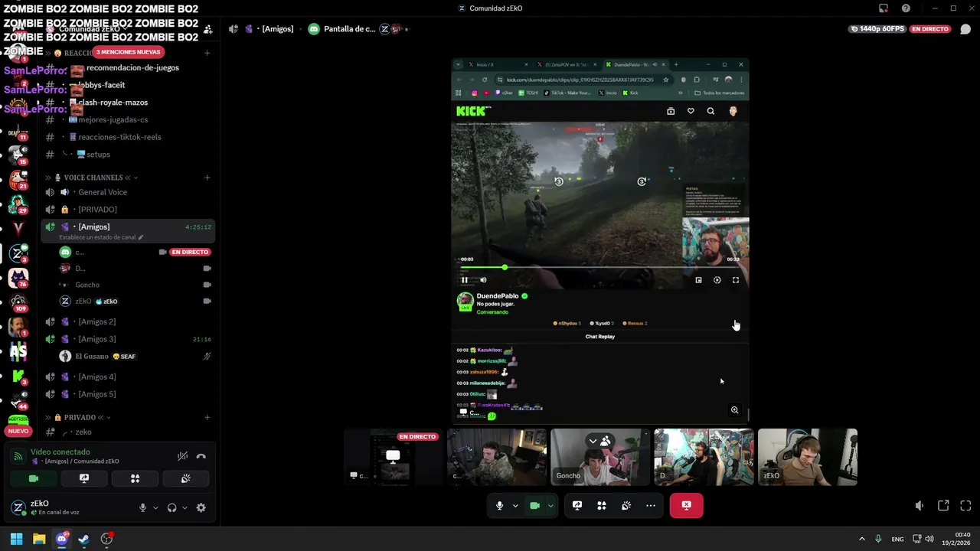Open more options ellipsis in call bar

tap(651, 505)
